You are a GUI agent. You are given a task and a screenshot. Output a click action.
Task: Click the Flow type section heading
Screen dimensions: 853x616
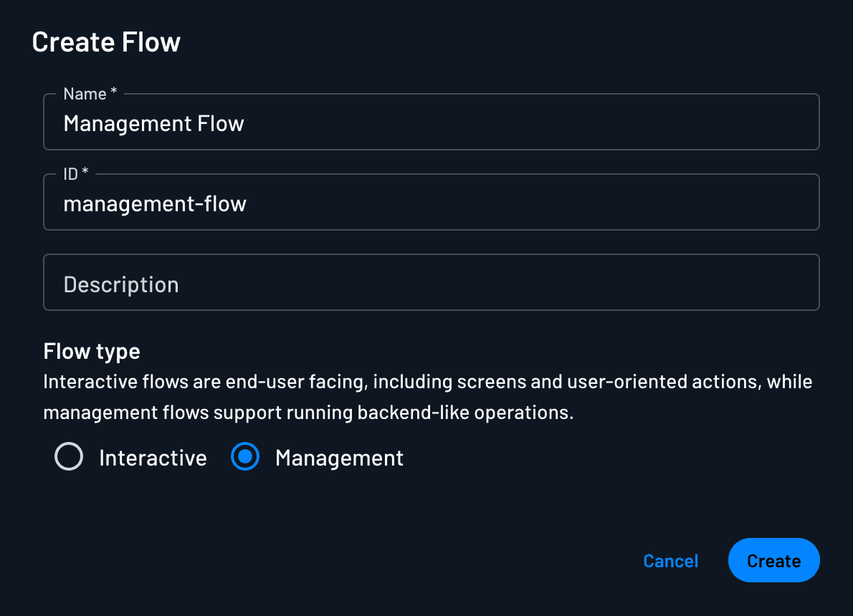coord(92,351)
